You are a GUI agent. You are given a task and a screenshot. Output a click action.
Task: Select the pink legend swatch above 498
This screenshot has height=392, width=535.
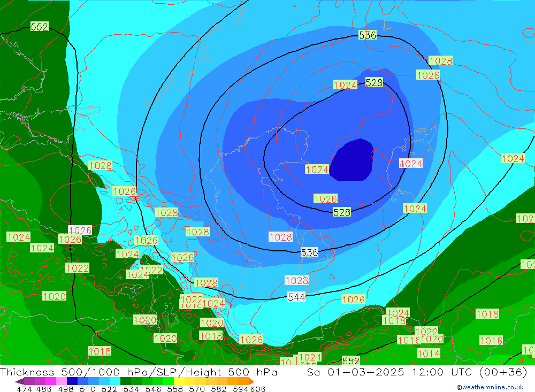[x=62, y=381]
